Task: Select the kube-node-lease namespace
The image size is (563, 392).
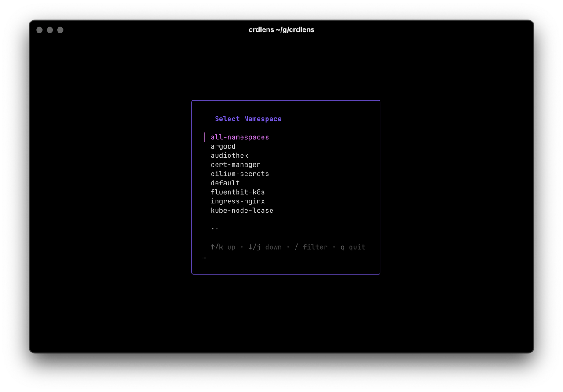Action: (x=242, y=211)
